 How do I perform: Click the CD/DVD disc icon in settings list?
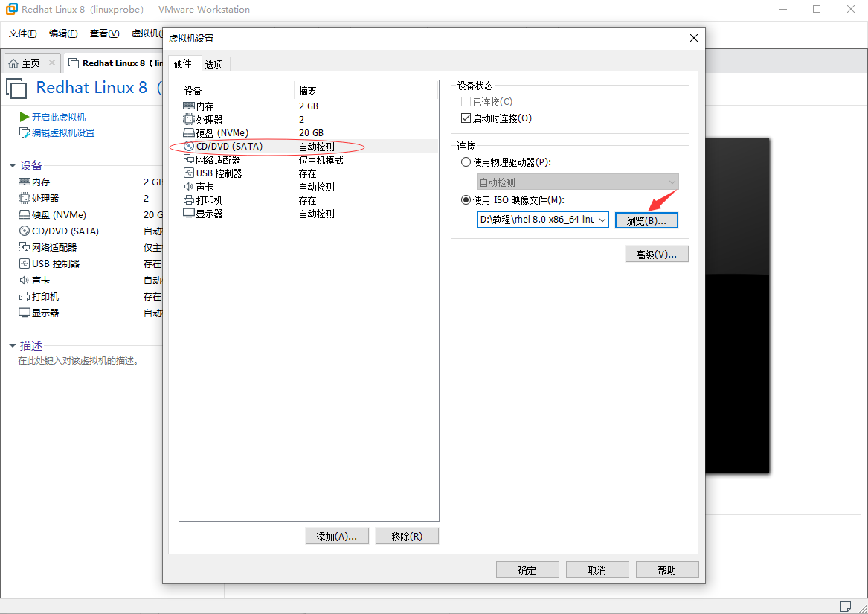[189, 147]
